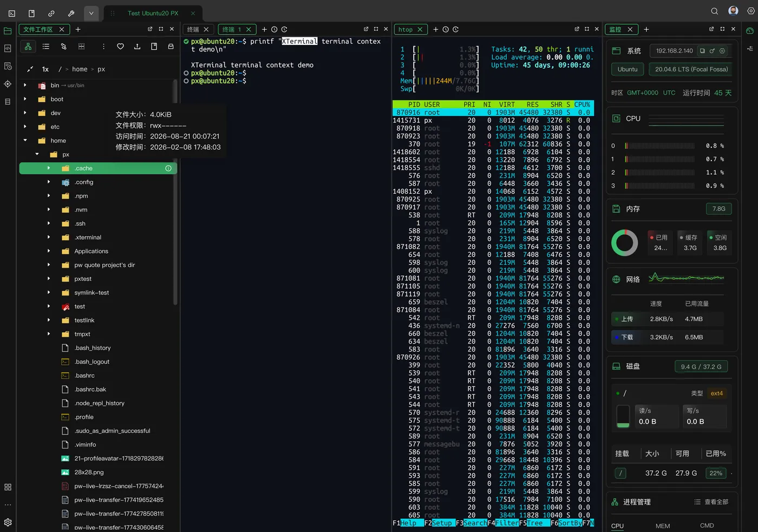Pop out the 监控 monitor panel
The image size is (758, 532).
(x=711, y=29)
